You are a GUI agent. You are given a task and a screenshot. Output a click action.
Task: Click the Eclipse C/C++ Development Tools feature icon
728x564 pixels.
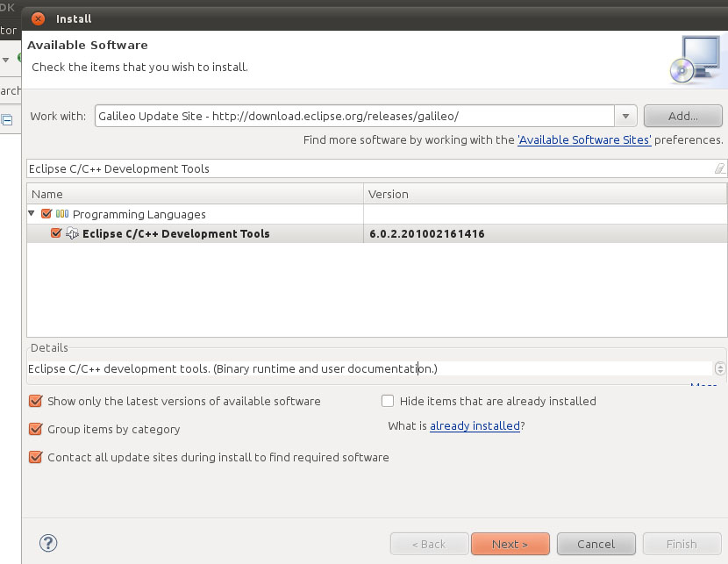point(73,233)
